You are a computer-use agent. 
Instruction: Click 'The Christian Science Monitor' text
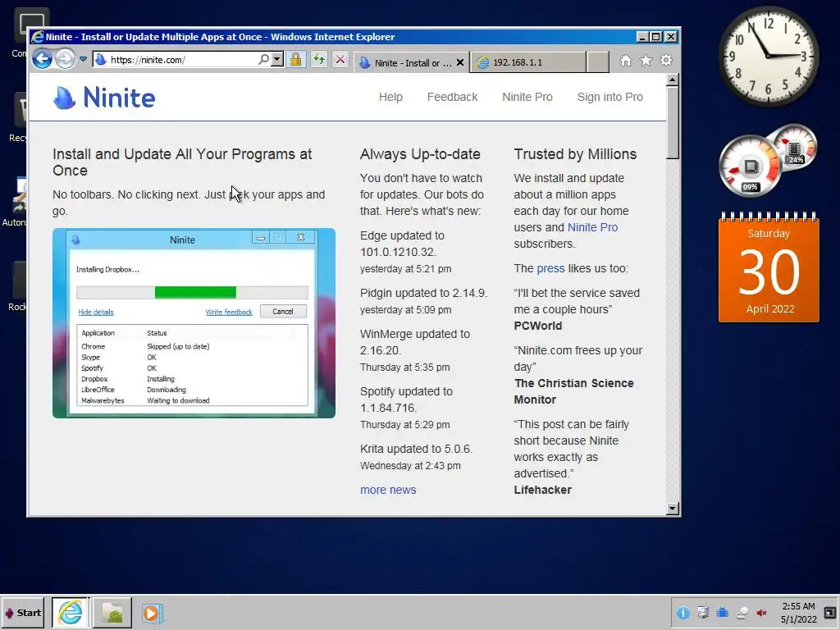pos(573,391)
